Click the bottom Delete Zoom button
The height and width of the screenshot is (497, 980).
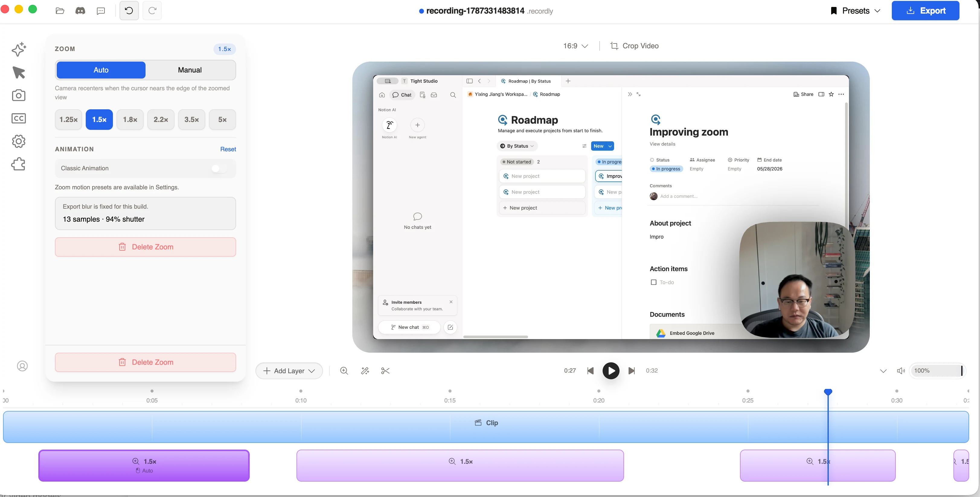[145, 362]
